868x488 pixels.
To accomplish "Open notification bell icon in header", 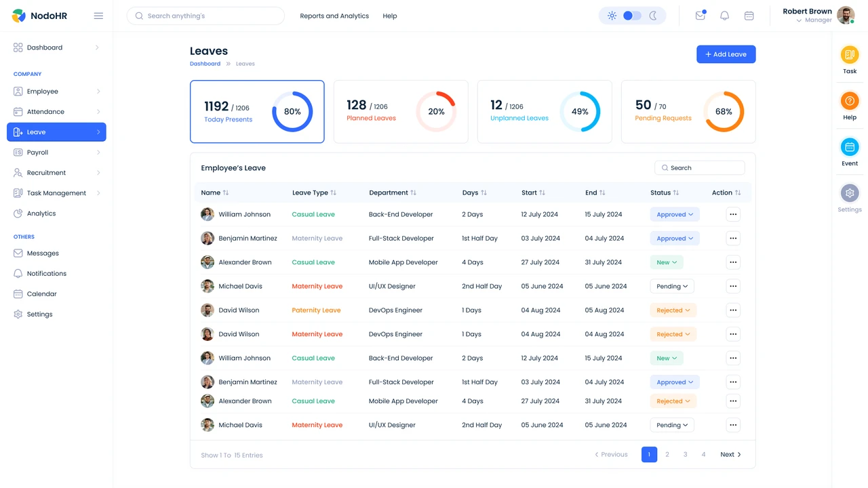I will pos(724,16).
